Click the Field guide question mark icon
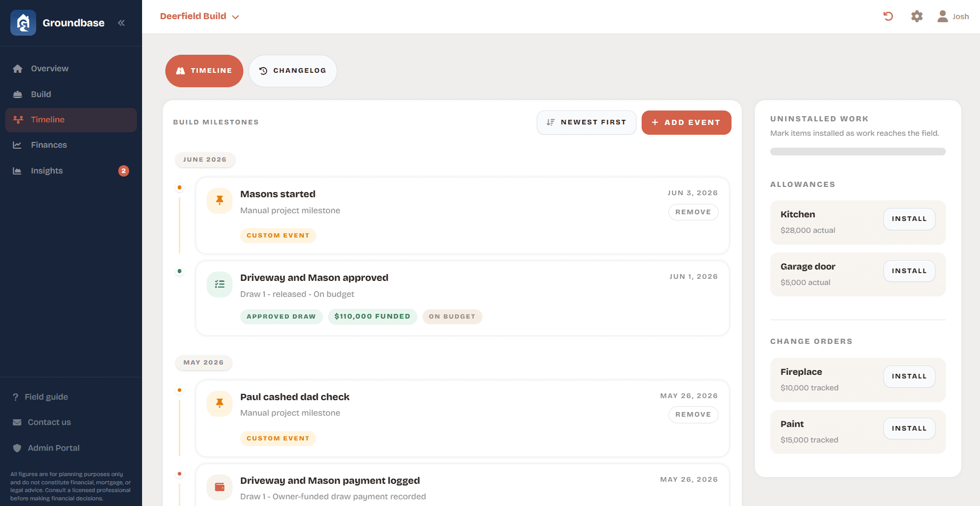980x506 pixels. (x=15, y=397)
